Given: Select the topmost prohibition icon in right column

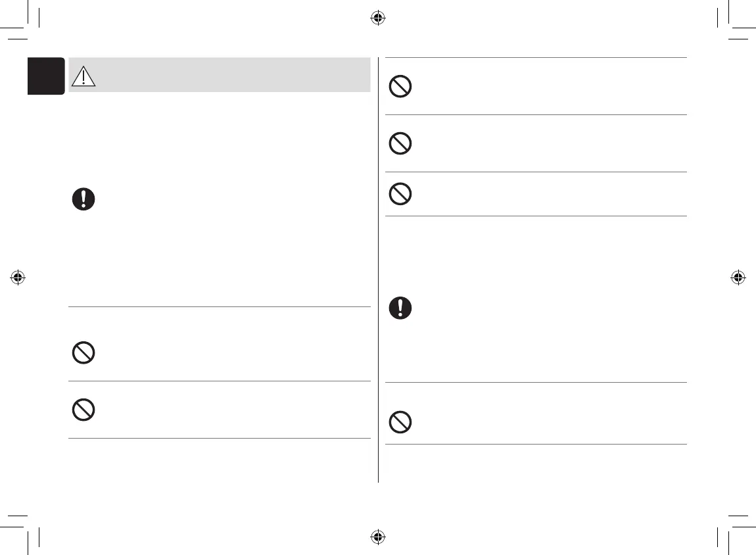Looking at the screenshot, I should 400,87.
